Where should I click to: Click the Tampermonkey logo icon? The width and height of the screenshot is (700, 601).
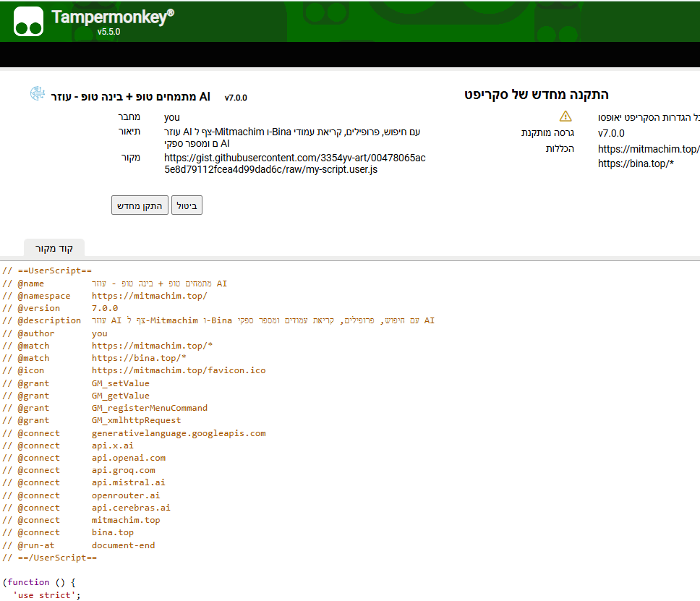[29, 21]
